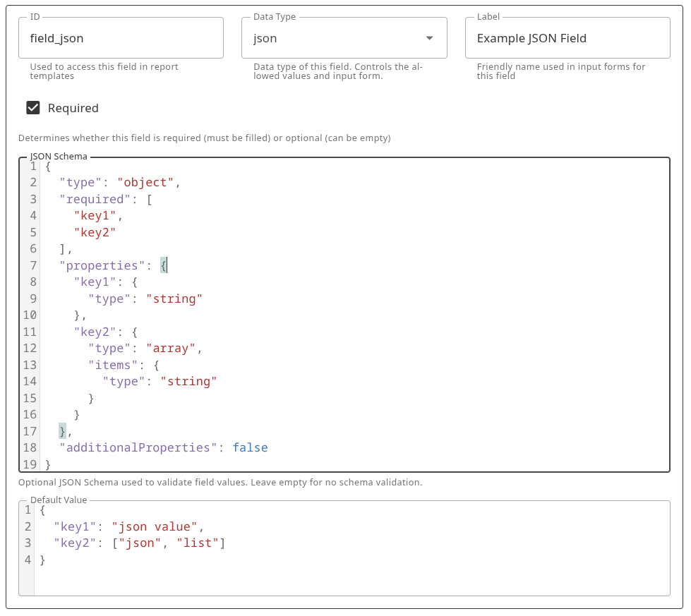Click the "required" key on schema line 3
The height and width of the screenshot is (616, 691).
tap(95, 199)
